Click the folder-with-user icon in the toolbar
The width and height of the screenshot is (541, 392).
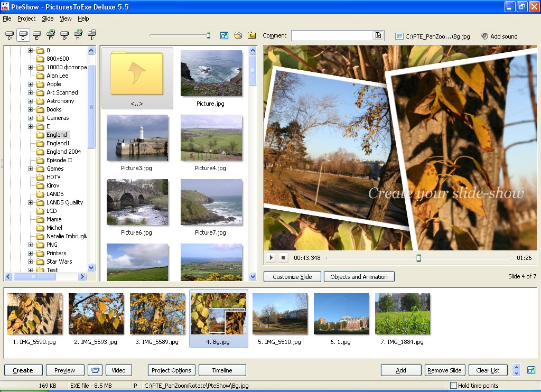[x=238, y=35]
